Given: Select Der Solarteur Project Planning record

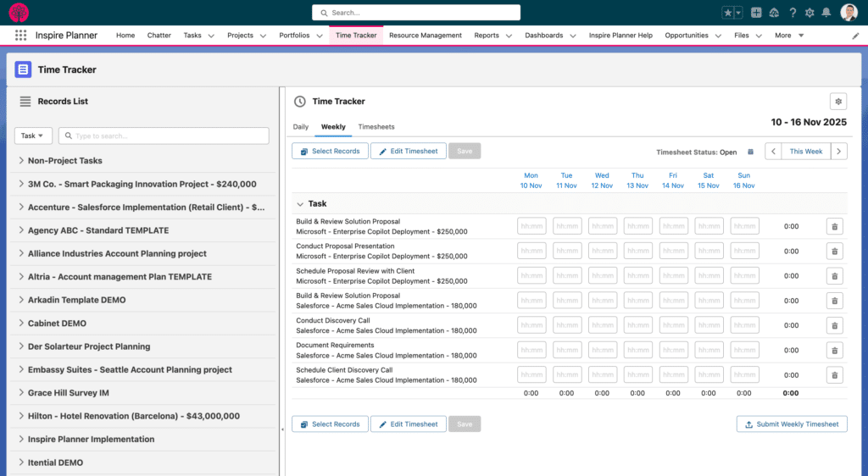Looking at the screenshot, I should click(x=89, y=346).
